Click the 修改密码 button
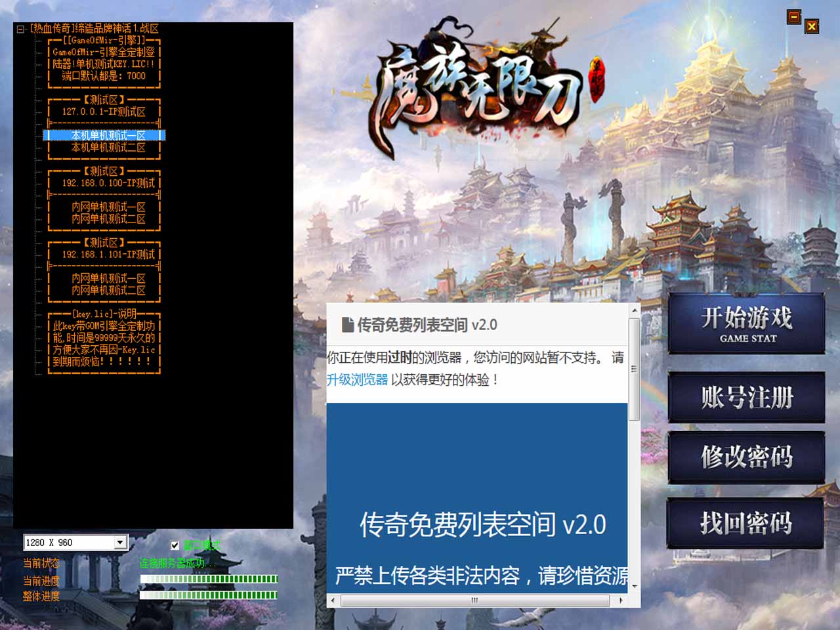The width and height of the screenshot is (840, 630). tap(746, 457)
